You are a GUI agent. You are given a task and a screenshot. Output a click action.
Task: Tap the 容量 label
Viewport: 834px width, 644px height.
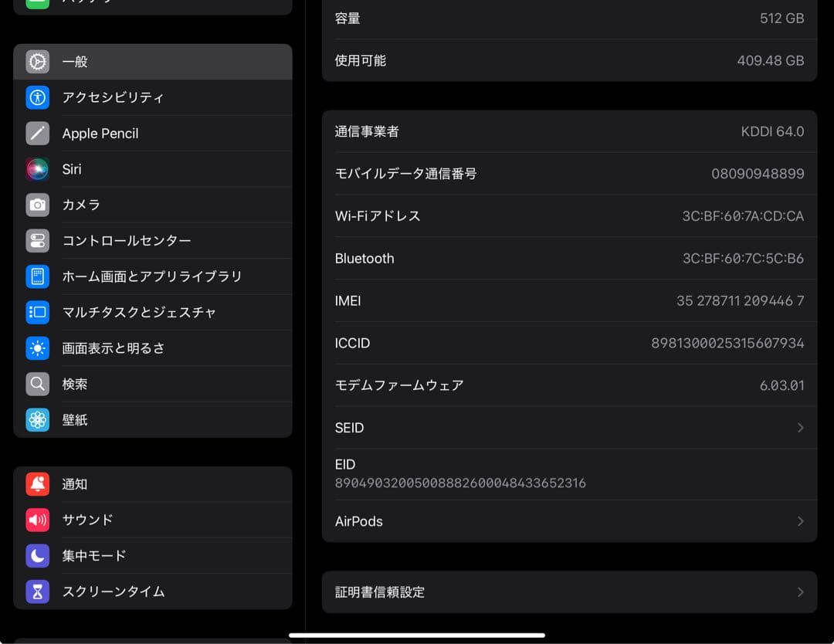347,18
